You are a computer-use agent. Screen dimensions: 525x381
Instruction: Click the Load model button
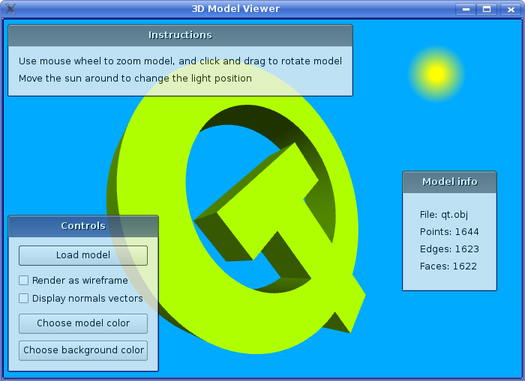83,255
